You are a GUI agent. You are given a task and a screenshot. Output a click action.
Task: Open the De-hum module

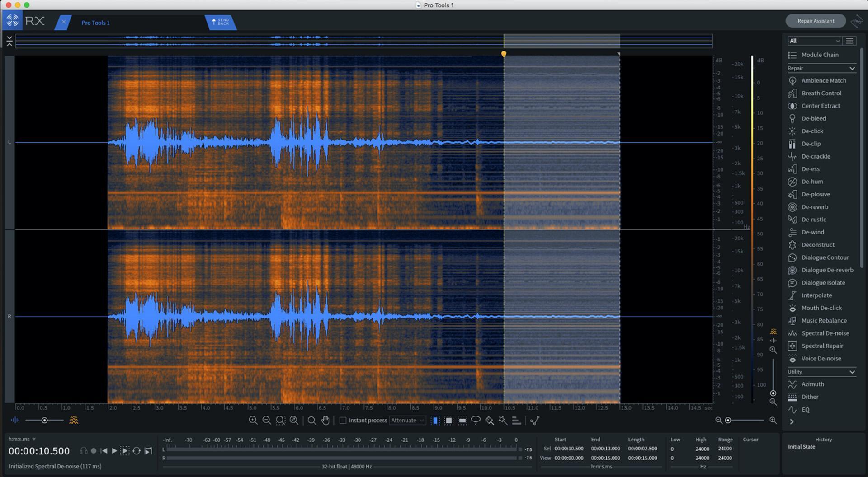813,182
